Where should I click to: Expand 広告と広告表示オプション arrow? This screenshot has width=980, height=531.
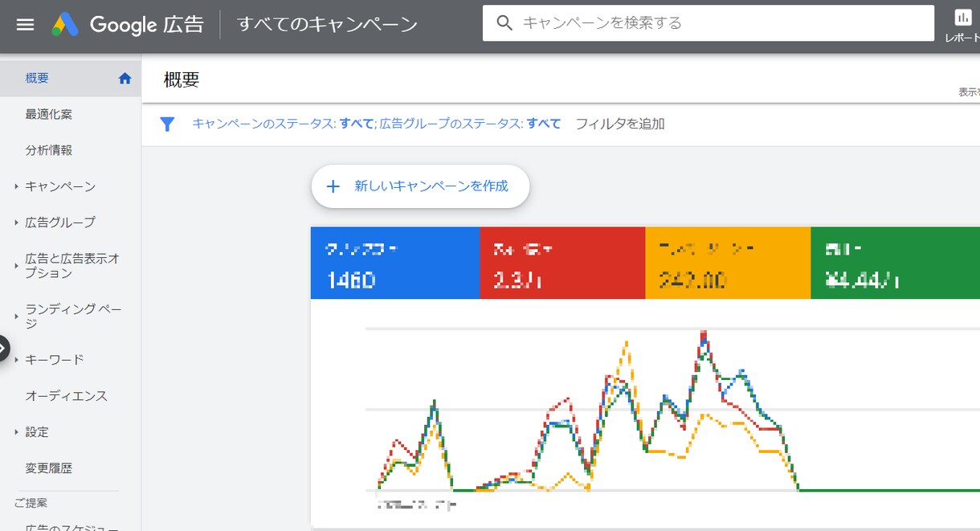pyautogui.click(x=16, y=266)
